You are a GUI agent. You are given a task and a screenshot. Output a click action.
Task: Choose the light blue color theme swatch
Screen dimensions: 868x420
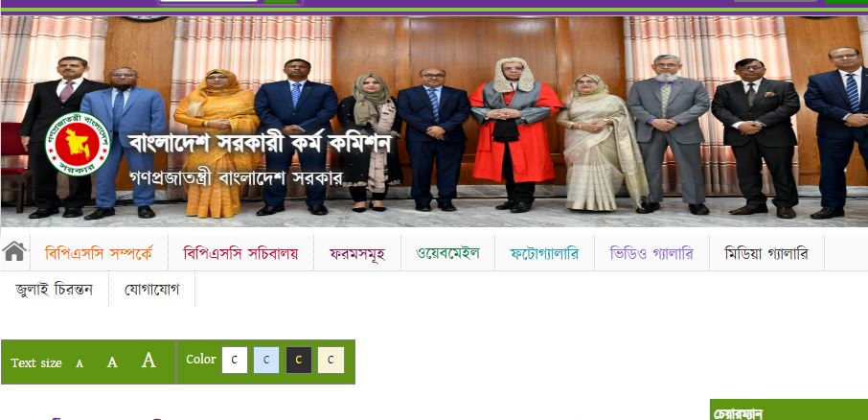coord(266,361)
